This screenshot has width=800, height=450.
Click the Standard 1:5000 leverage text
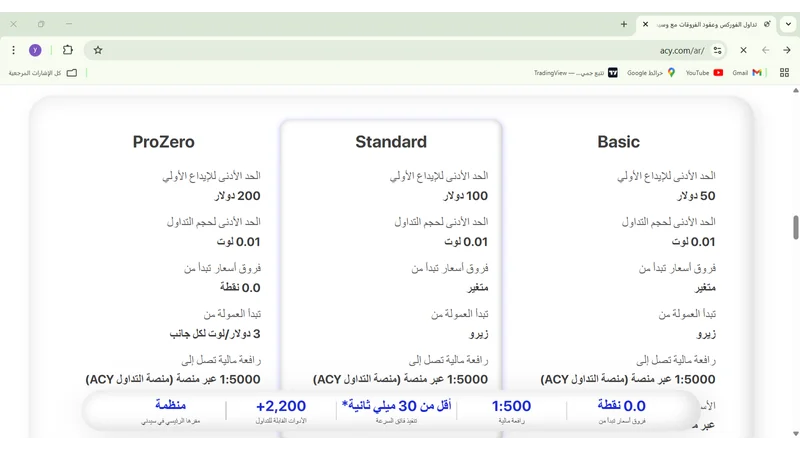[x=401, y=380]
